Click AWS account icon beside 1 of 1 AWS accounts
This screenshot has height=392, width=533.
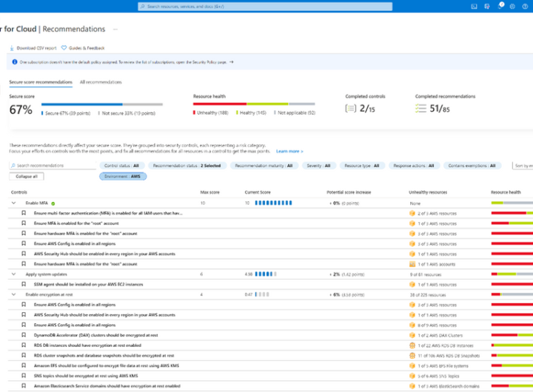[x=412, y=264]
